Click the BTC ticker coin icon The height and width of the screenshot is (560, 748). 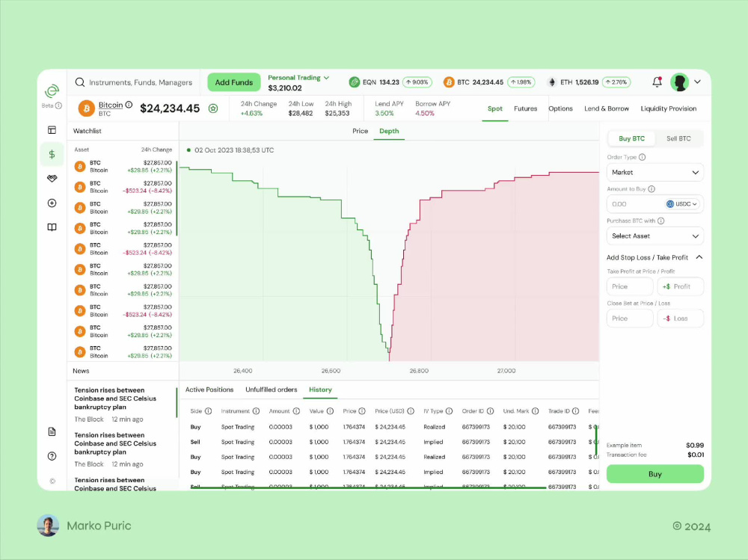pyautogui.click(x=448, y=82)
